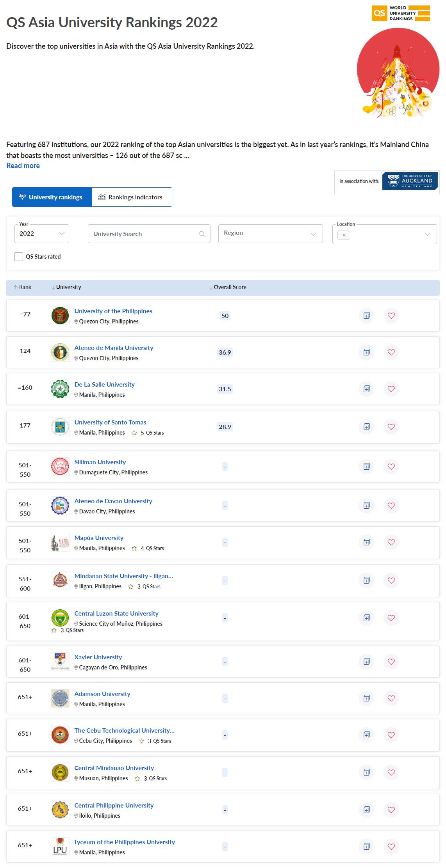
Task: Heart Mindanao State University Iligan
Action: coord(391,580)
